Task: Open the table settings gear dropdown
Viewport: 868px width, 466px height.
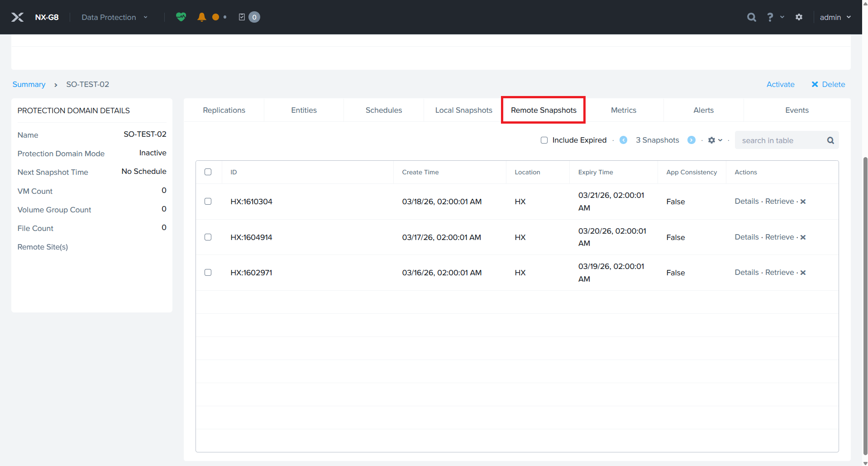Action: coord(715,140)
